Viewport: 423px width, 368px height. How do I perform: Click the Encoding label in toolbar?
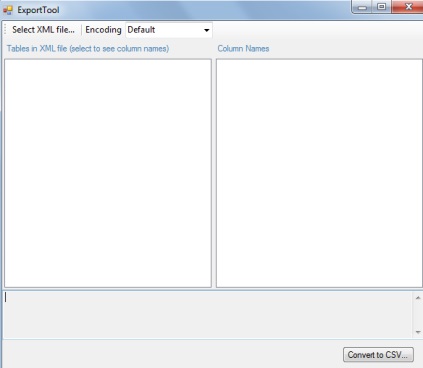click(103, 30)
